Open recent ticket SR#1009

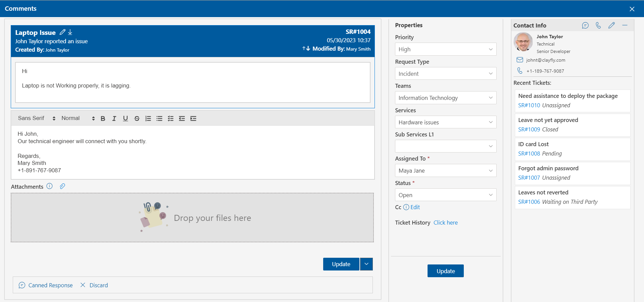[x=529, y=129]
